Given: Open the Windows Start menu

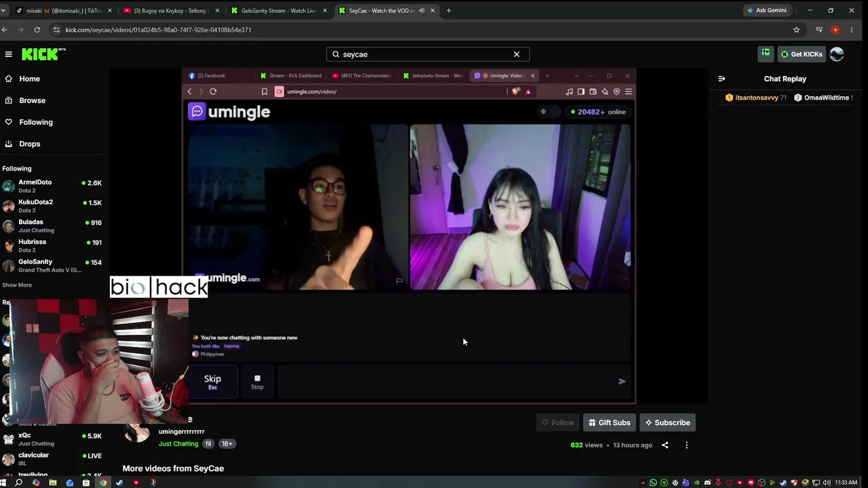Looking at the screenshot, I should (x=3, y=483).
